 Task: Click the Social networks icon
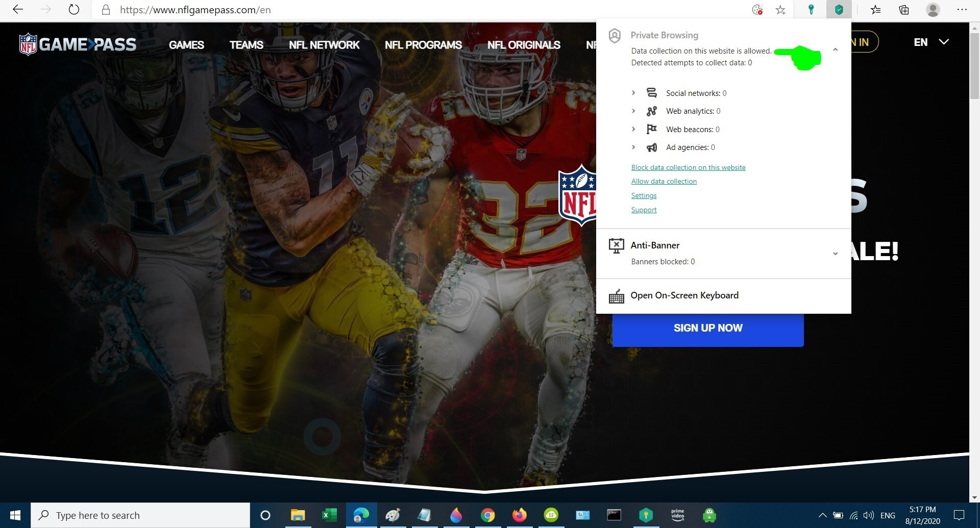click(x=652, y=93)
